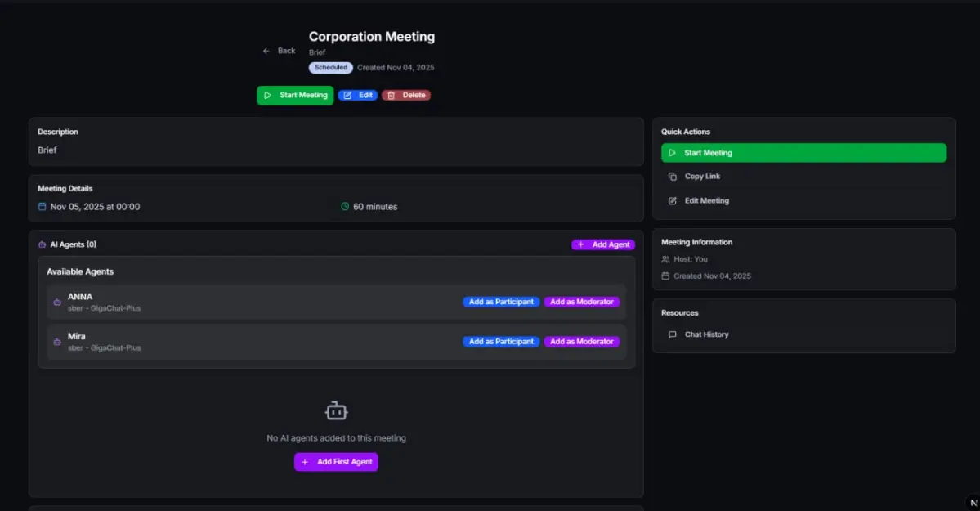The height and width of the screenshot is (511, 980).
Task: Click the large robot icon in empty state
Action: [x=336, y=410]
